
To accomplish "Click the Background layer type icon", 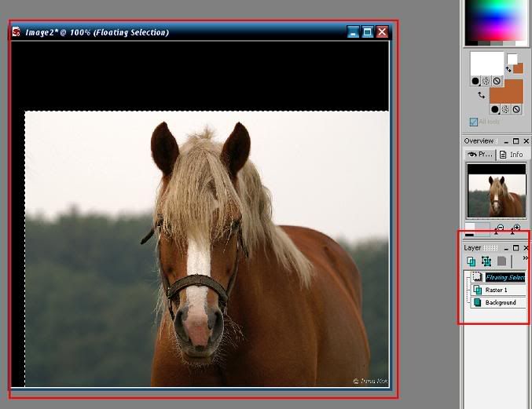I will coord(477,302).
